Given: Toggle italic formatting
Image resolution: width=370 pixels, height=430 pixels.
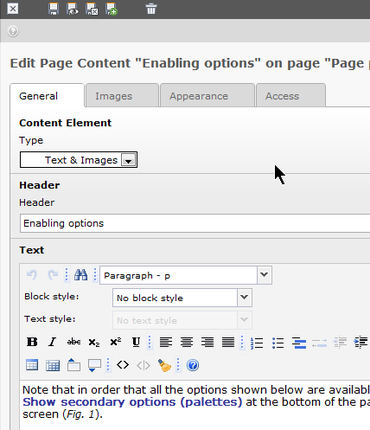Looking at the screenshot, I should click(x=52, y=342).
